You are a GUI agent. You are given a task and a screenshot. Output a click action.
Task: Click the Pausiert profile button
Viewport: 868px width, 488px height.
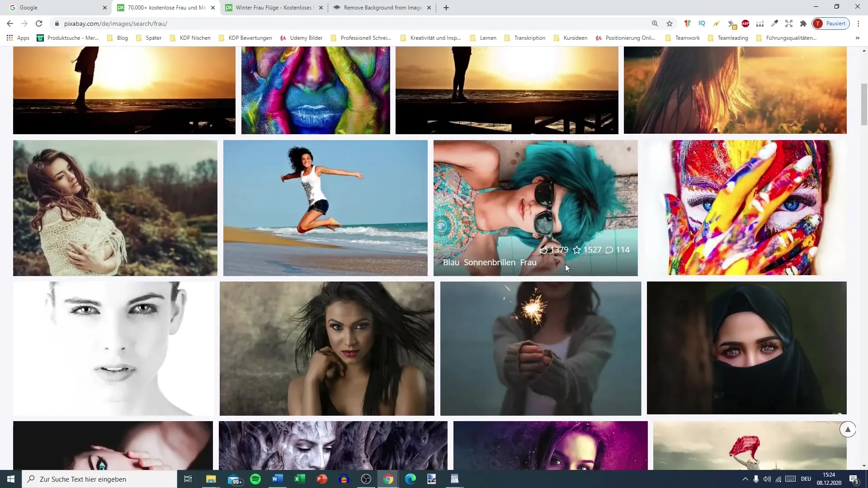pyautogui.click(x=831, y=23)
